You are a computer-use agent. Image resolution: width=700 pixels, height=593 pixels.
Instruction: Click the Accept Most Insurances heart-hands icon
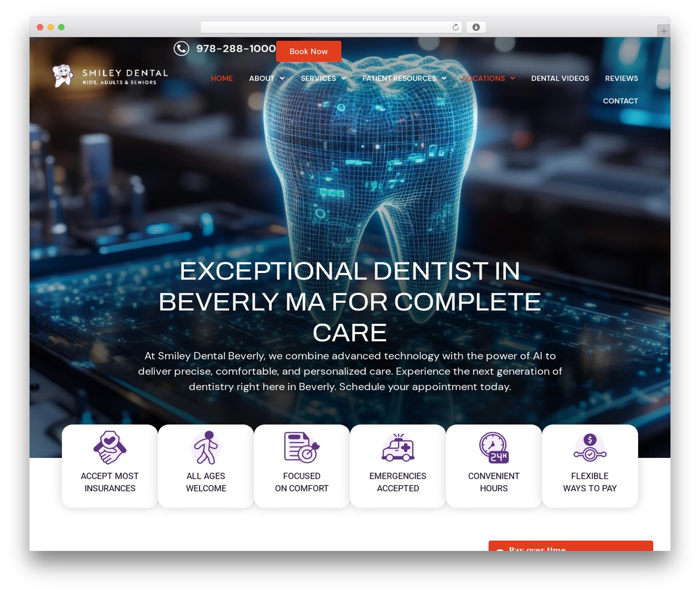point(110,447)
